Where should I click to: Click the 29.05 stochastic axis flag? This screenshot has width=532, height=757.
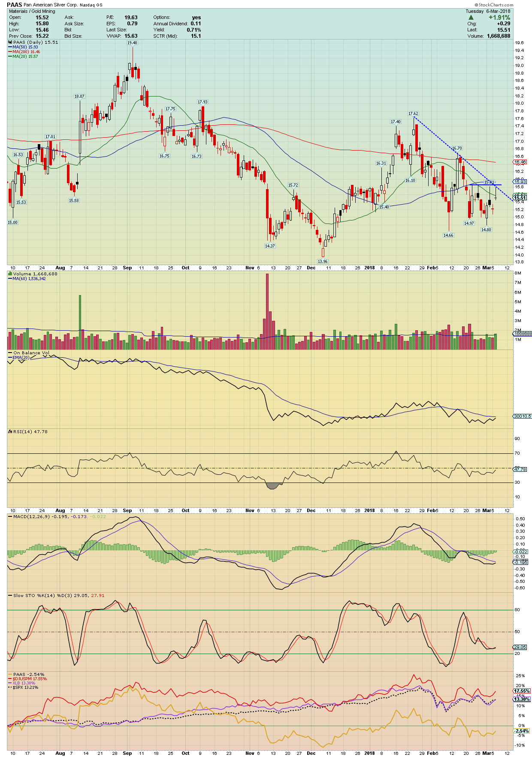click(520, 647)
